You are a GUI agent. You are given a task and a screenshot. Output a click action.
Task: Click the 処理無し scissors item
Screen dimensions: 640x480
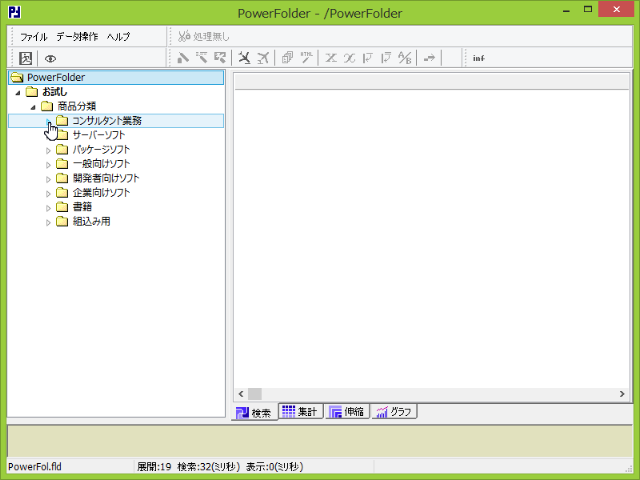point(203,36)
